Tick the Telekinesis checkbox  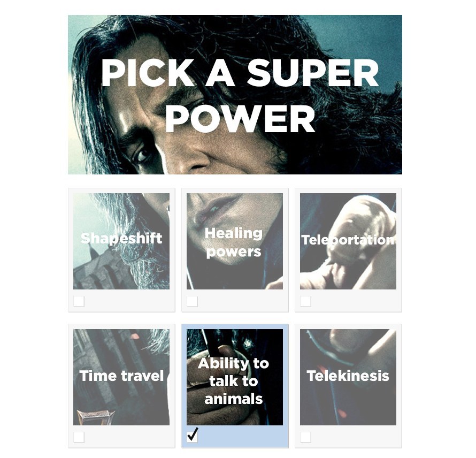pyautogui.click(x=305, y=437)
